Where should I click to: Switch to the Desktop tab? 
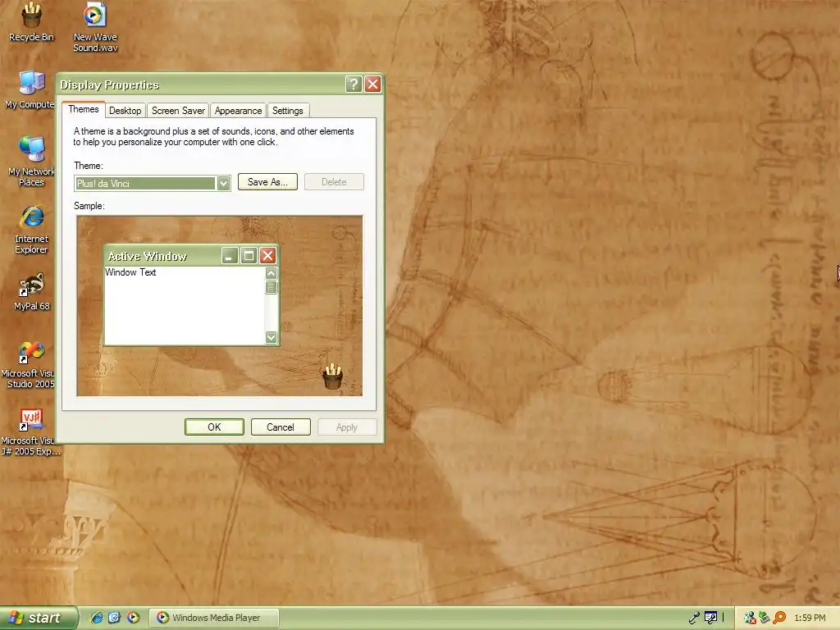coord(125,111)
